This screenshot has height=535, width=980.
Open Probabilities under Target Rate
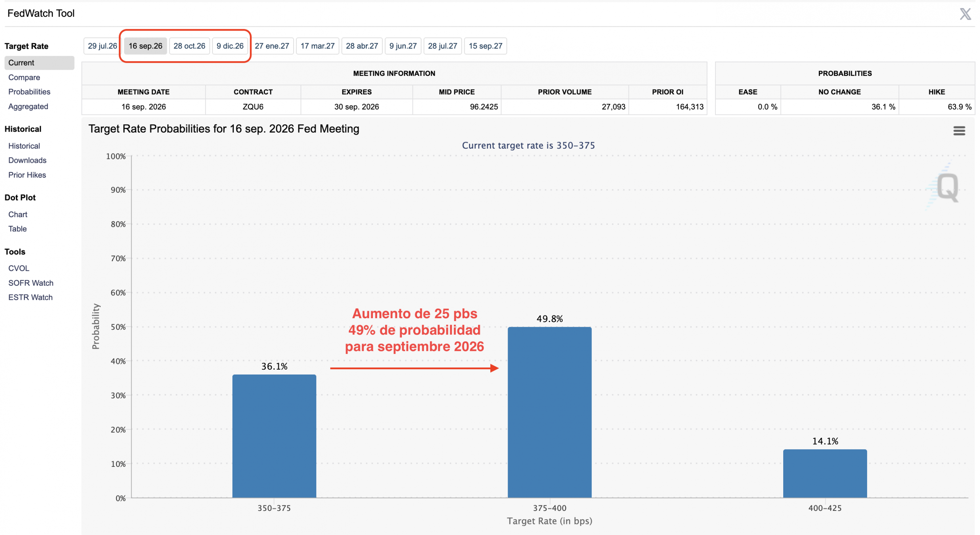[x=29, y=92]
